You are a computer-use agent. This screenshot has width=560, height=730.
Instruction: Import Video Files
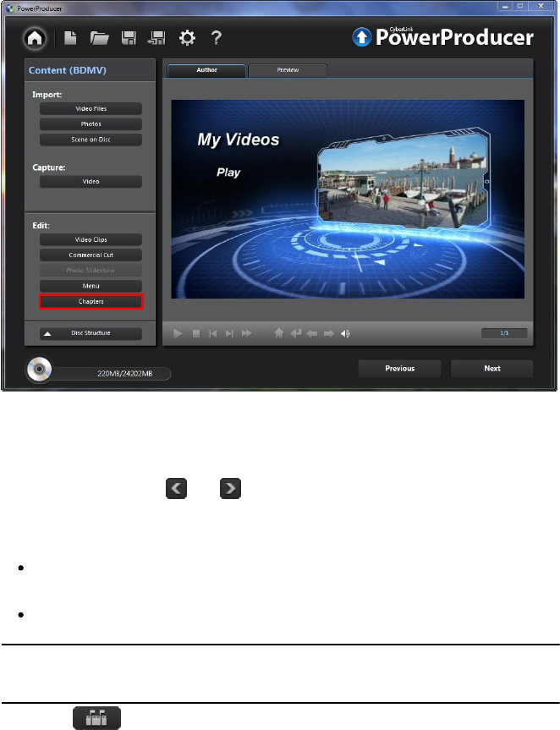click(x=91, y=108)
